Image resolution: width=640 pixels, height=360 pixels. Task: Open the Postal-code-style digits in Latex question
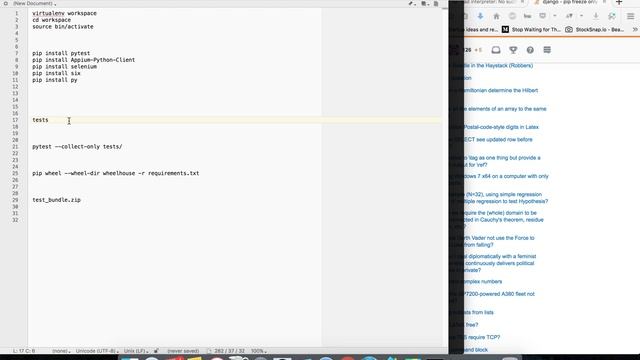(x=501, y=127)
